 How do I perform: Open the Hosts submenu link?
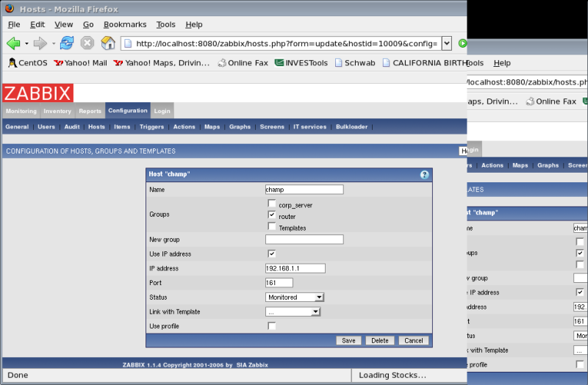[x=96, y=126]
